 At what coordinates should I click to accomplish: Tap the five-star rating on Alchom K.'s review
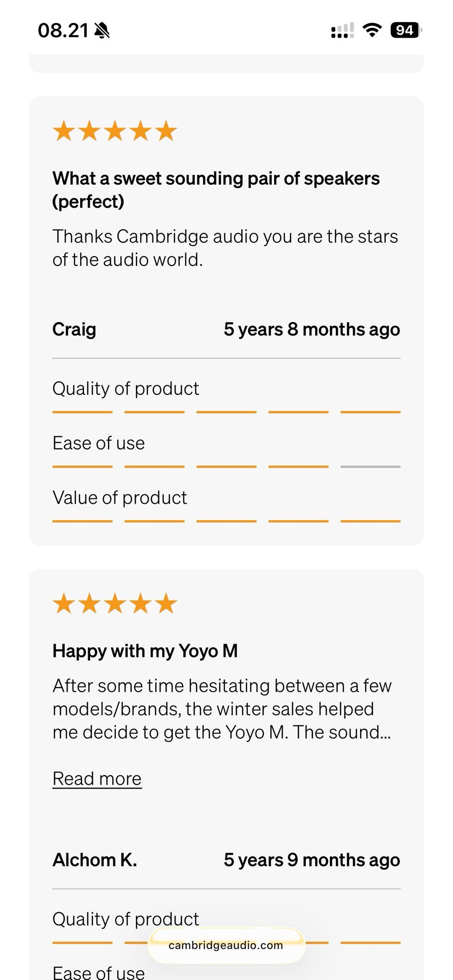pyautogui.click(x=115, y=603)
